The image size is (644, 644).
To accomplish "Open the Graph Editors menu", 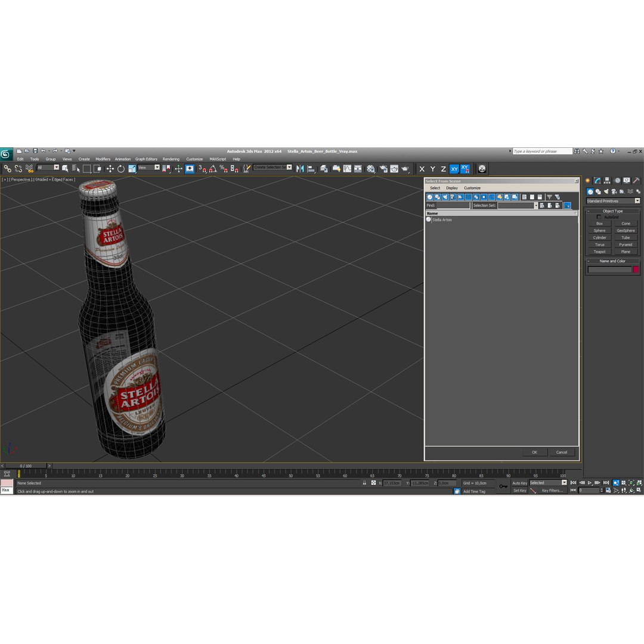I will click(x=146, y=159).
